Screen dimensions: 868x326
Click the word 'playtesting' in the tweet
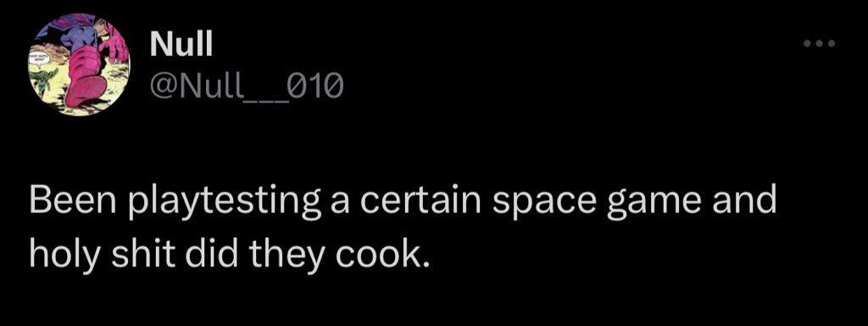tap(225, 203)
